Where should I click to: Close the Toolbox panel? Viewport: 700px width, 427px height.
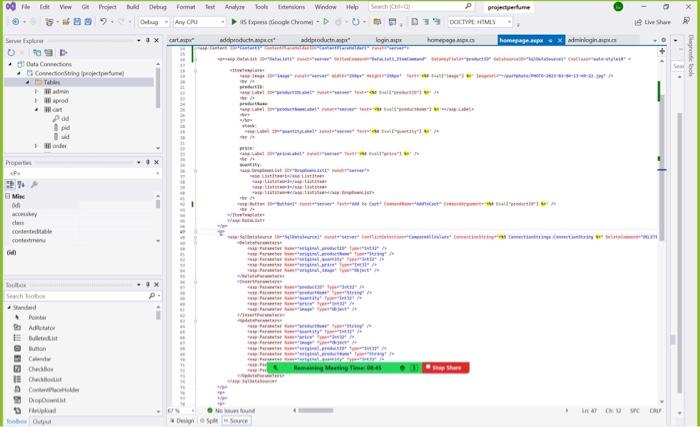pos(157,285)
